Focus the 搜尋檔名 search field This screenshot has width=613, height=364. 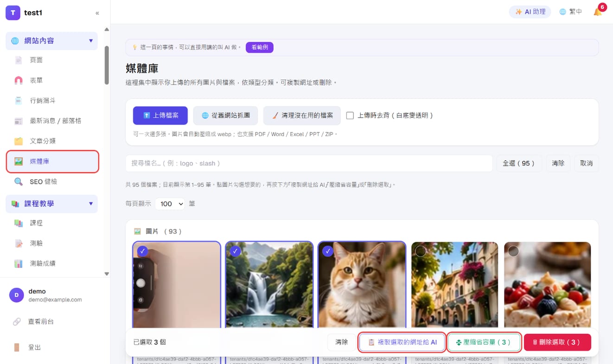309,163
